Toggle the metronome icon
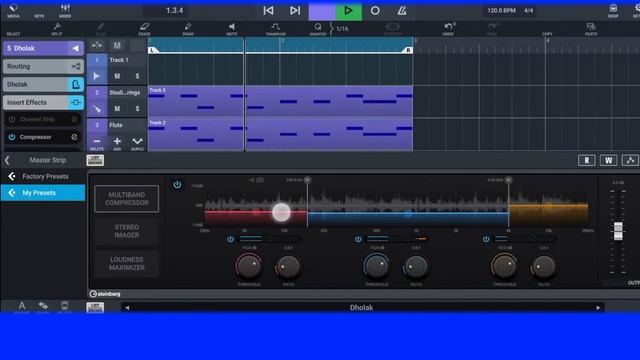Image resolution: width=640 pixels, height=360 pixels. [x=402, y=11]
